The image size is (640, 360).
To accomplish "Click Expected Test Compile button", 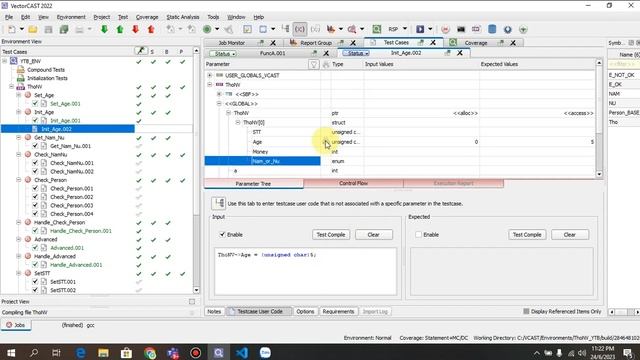I will (x=527, y=235).
